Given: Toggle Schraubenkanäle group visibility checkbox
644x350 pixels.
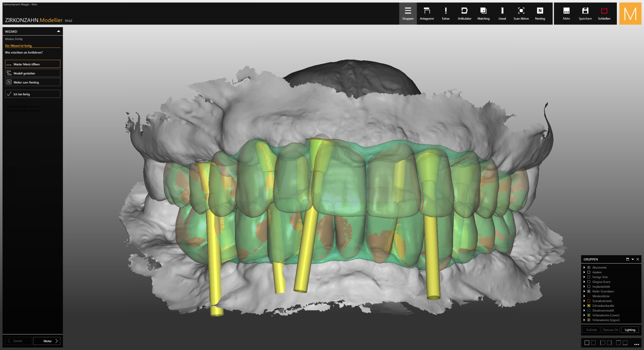Looking at the screenshot, I should pyautogui.click(x=589, y=306).
